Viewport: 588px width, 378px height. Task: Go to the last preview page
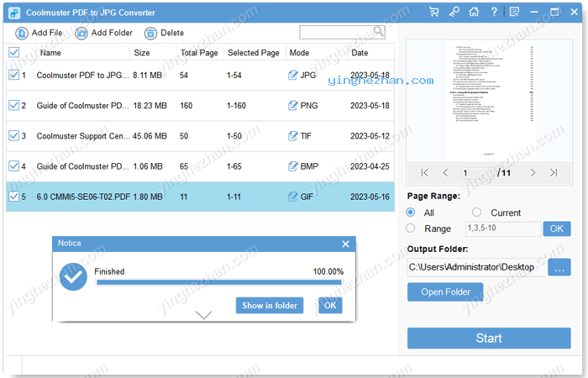coord(553,172)
